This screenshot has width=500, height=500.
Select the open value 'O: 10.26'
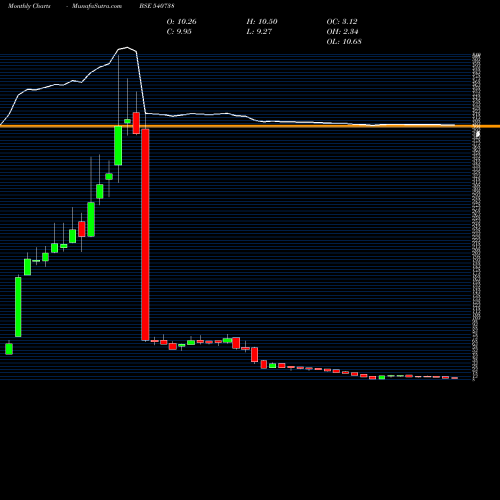pyautogui.click(x=182, y=21)
